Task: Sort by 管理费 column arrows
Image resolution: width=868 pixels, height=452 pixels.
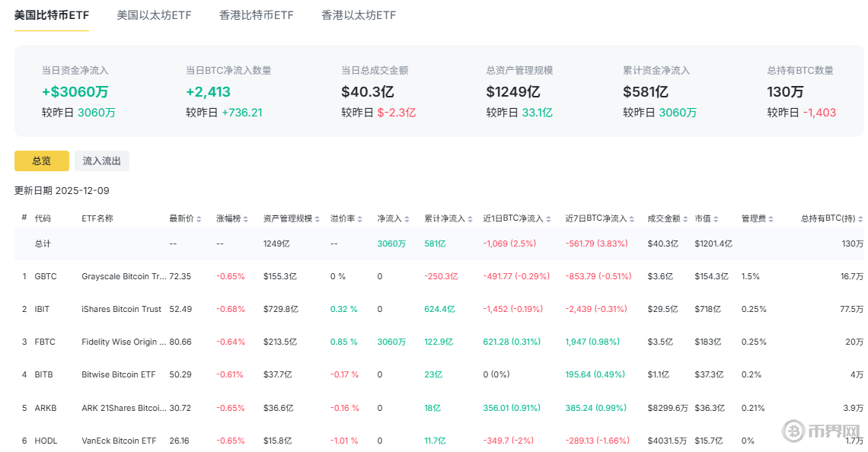Action: (x=772, y=219)
